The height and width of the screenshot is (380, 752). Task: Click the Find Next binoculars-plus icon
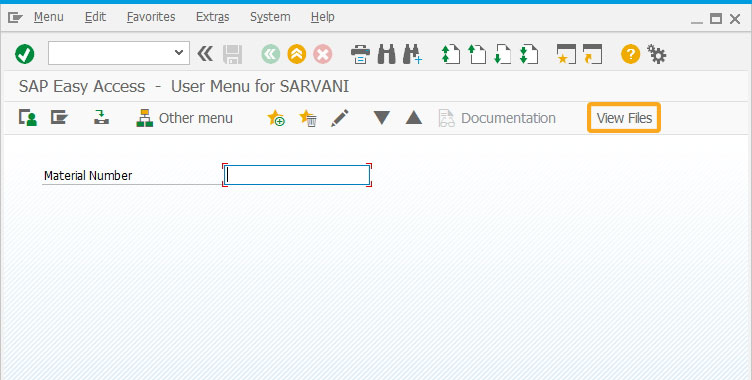[412, 54]
